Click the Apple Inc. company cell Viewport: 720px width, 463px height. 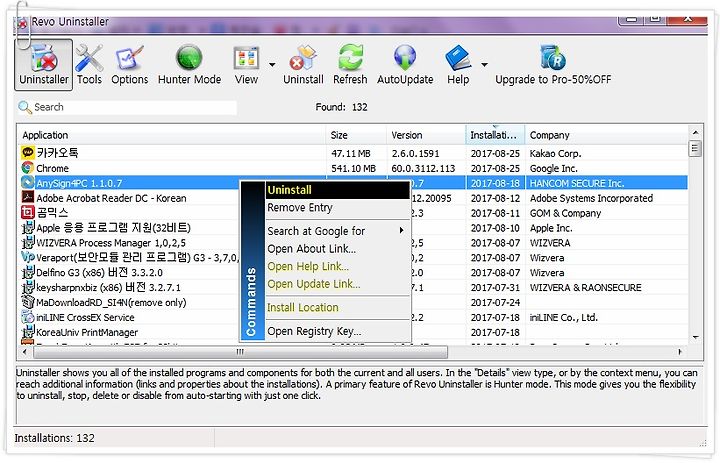click(551, 228)
